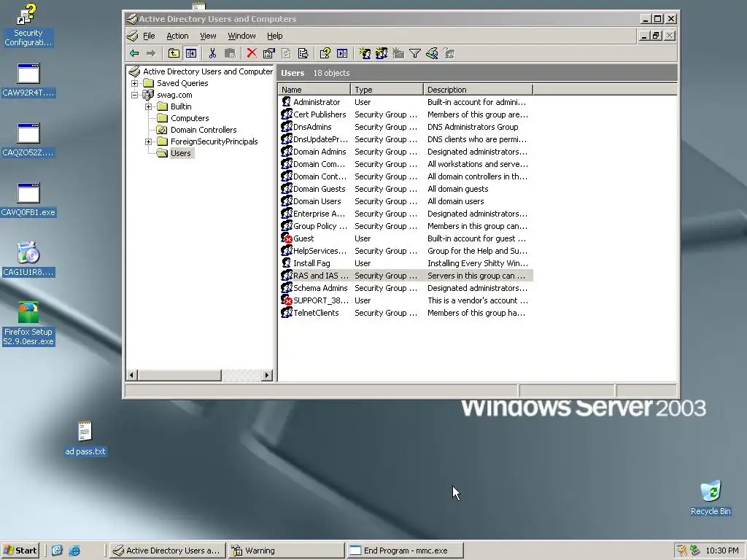This screenshot has height=560, width=747.
Task: Create a new user via toolbar icon
Action: coord(365,53)
